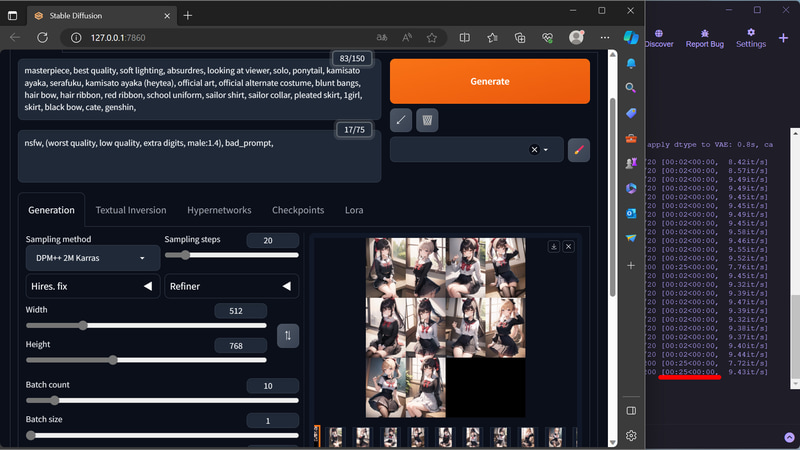Viewport: 800px width, 450px height.
Task: Download the image with the gallery download icon
Action: click(554, 246)
